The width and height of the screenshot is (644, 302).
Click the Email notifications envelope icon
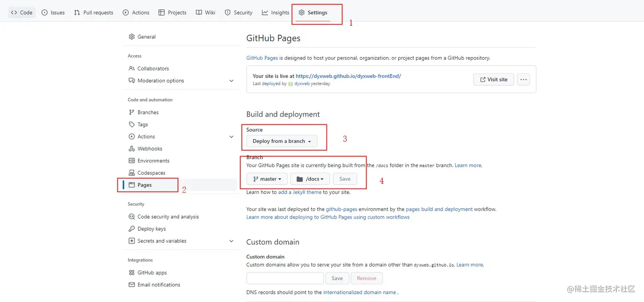[x=132, y=285]
